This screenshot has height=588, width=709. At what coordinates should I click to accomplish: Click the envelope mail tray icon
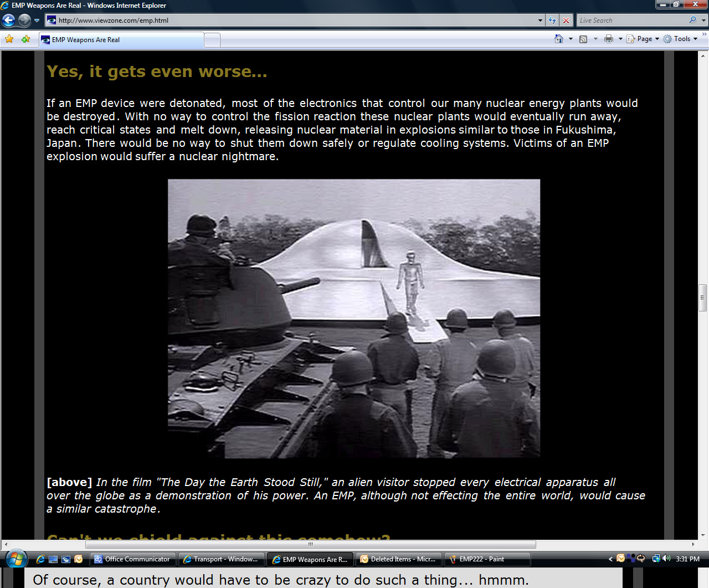(x=620, y=559)
